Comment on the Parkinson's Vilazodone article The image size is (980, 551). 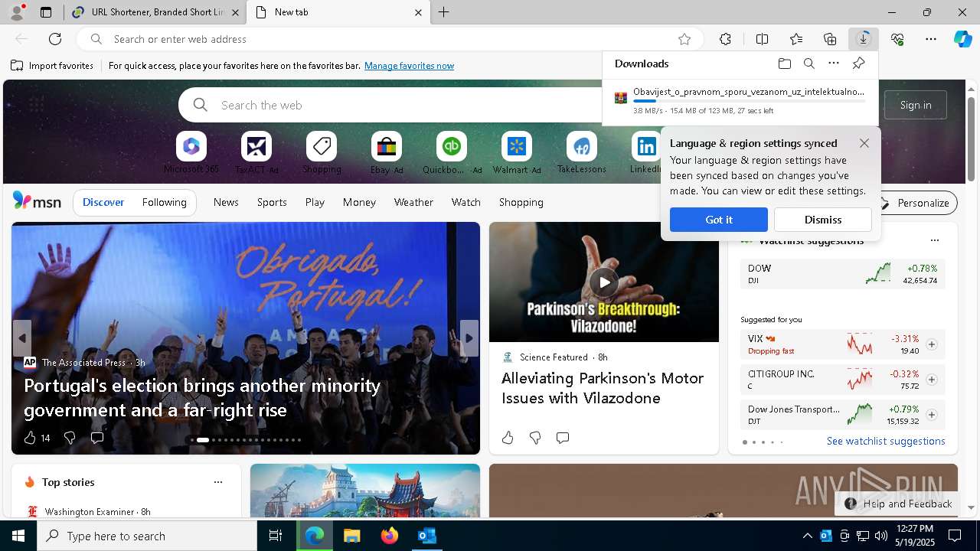click(x=563, y=438)
